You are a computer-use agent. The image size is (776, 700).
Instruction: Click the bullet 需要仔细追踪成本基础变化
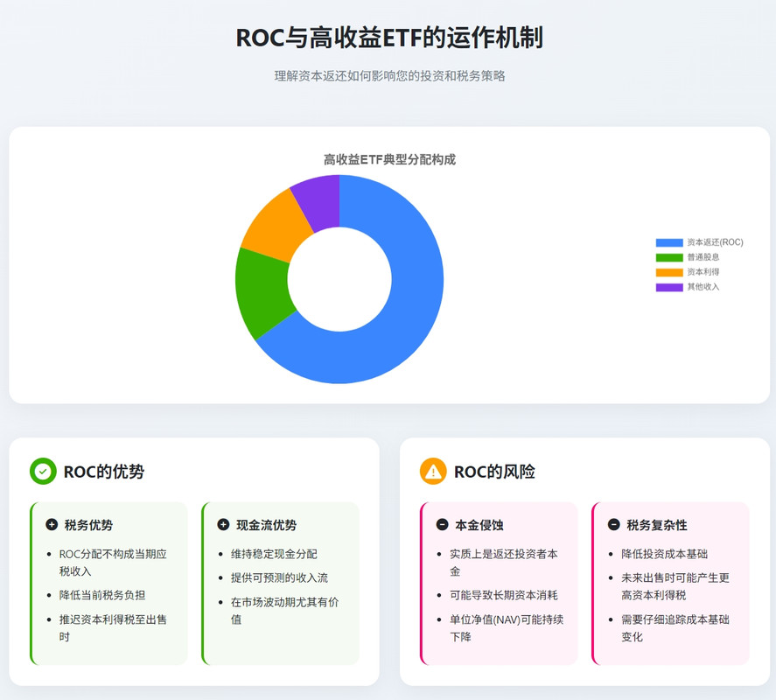(675, 627)
